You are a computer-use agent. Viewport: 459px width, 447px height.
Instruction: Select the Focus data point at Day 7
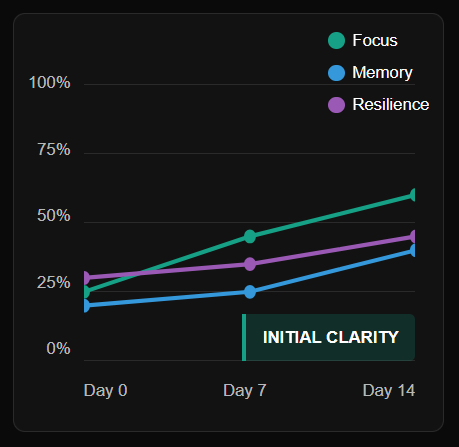click(x=250, y=236)
